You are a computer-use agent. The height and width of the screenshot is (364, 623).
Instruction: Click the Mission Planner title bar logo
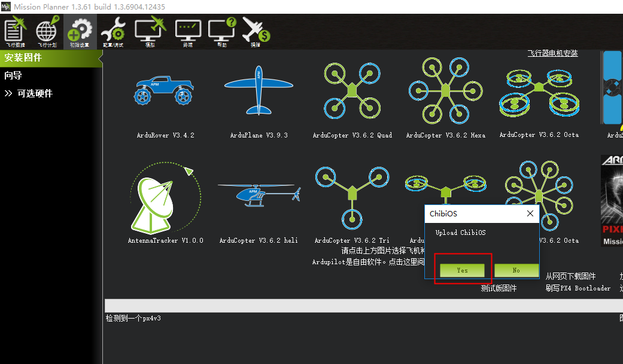[5, 7]
